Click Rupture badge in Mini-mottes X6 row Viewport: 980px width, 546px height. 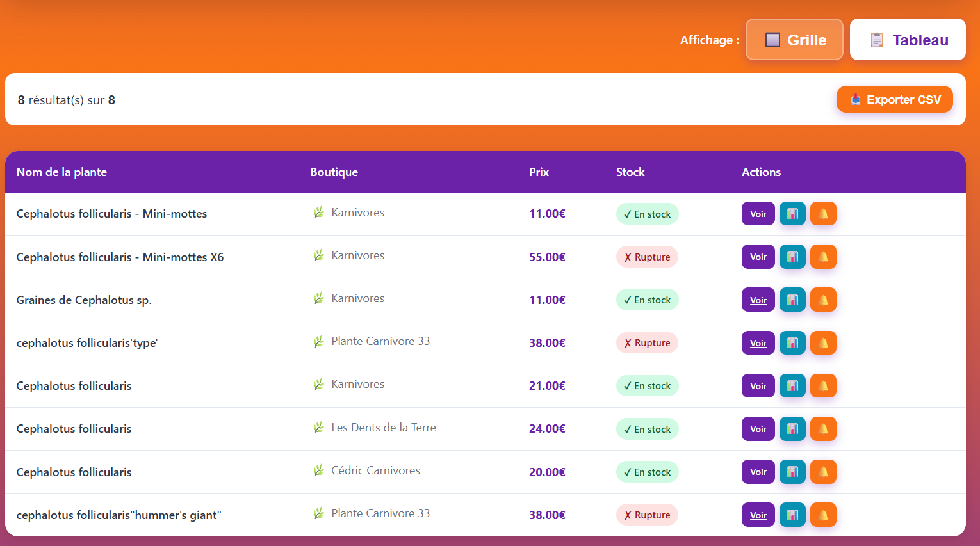(x=647, y=257)
